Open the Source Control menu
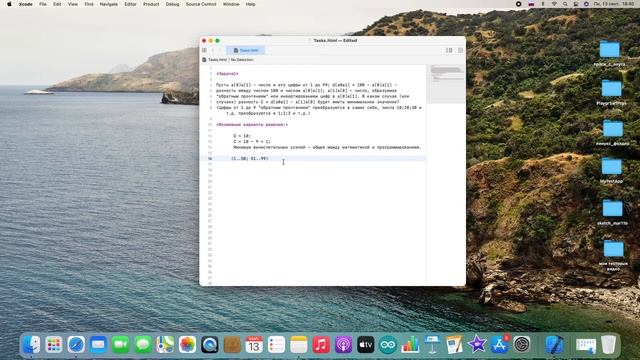This screenshot has height=360, width=640. [x=201, y=4]
